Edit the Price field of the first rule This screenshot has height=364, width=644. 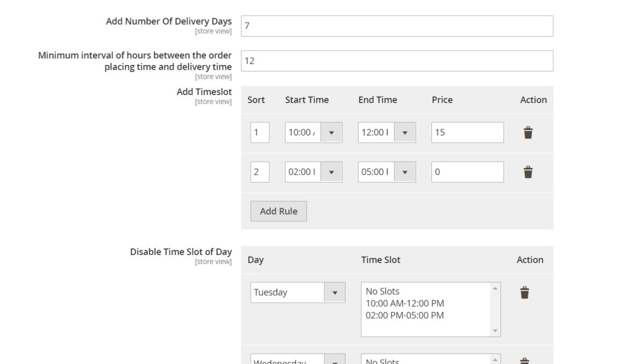[x=467, y=132]
